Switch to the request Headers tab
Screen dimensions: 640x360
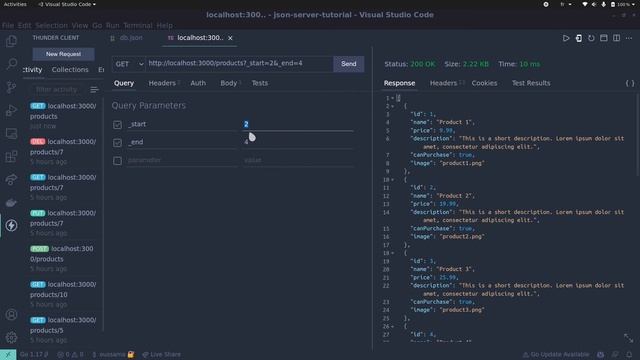[x=164, y=83]
